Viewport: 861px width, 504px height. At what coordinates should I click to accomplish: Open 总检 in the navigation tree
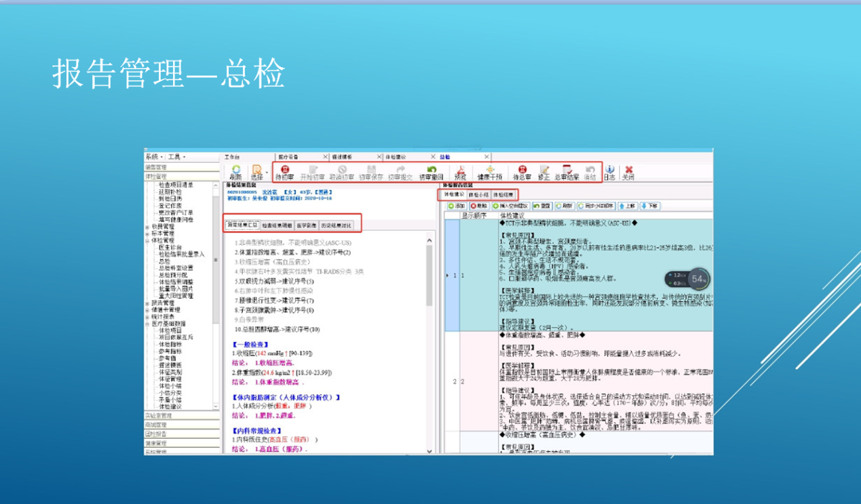point(164,261)
